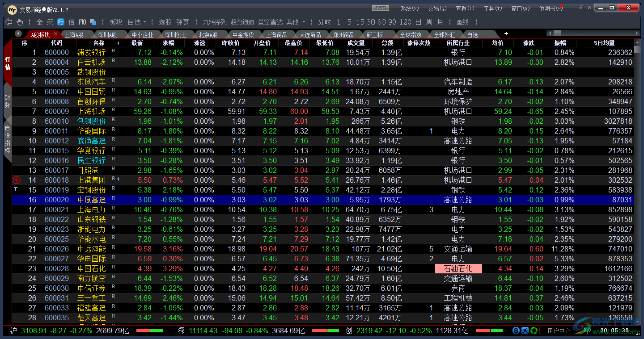Sort by the 成交量 column header

pyautogui.click(x=356, y=43)
